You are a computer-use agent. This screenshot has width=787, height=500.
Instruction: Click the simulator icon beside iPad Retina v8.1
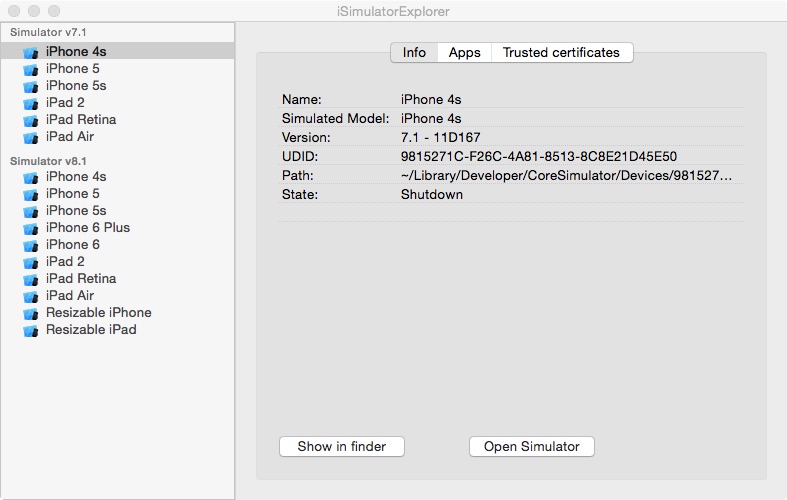click(31, 280)
